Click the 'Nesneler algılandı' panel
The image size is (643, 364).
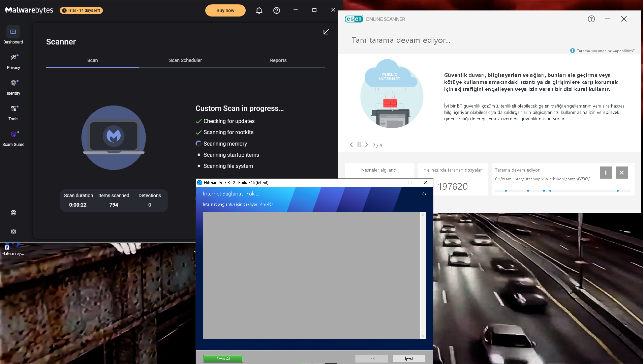point(379,170)
